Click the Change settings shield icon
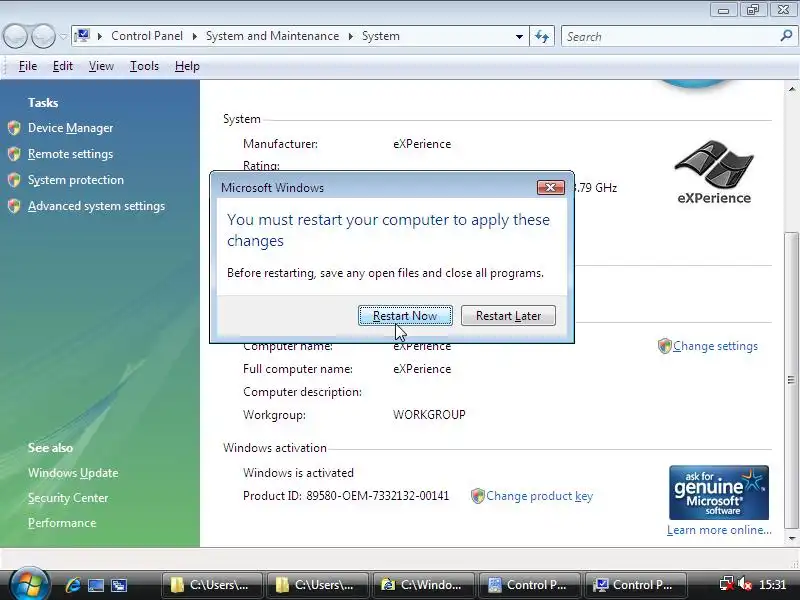800x600 pixels. point(664,346)
